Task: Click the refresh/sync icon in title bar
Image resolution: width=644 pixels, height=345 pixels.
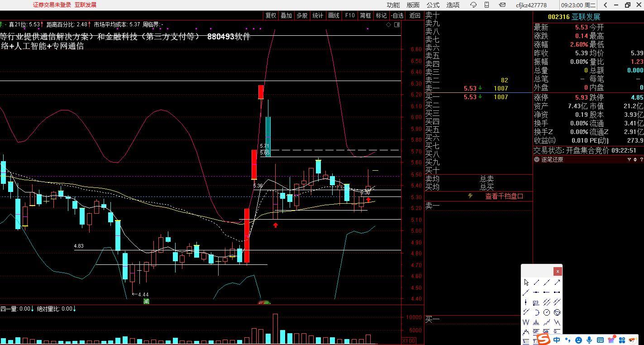Action: coord(473,5)
